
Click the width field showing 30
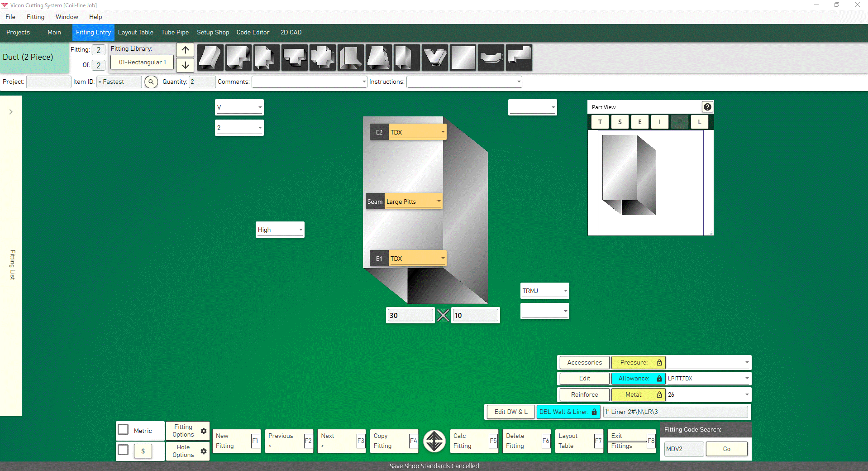[410, 315]
